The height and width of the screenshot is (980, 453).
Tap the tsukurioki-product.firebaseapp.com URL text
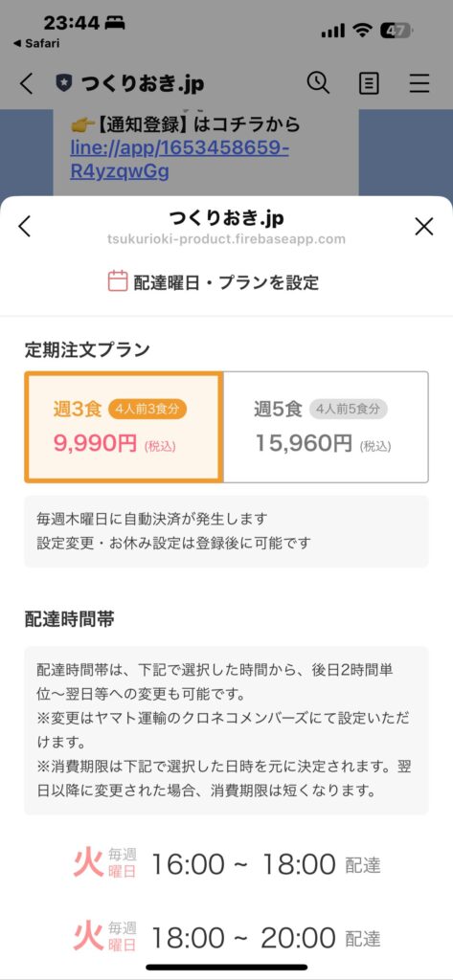[226, 239]
